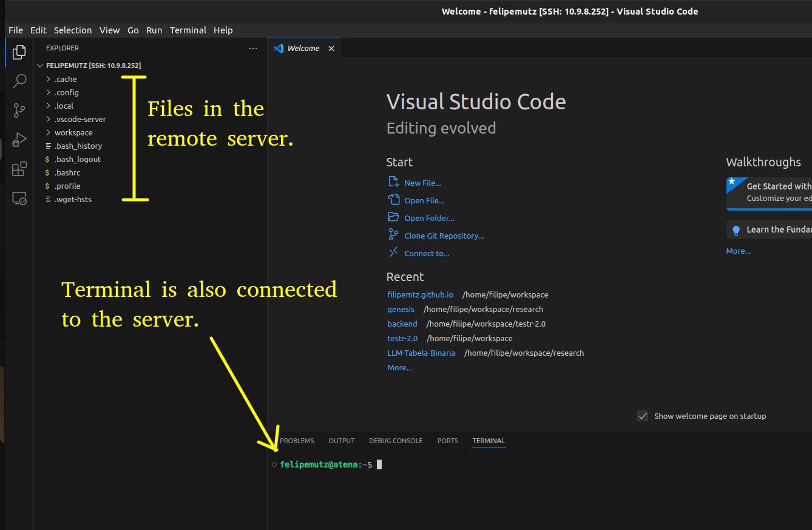Focus the terminal prompt felipemutz@atena

click(x=325, y=464)
